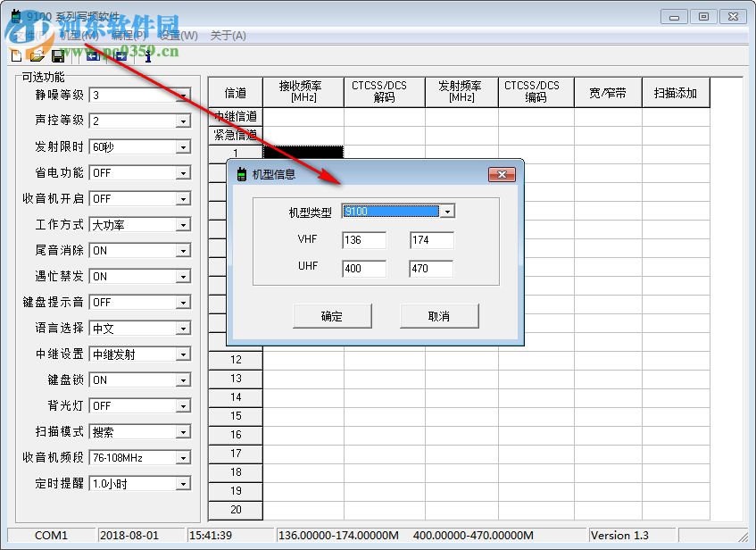Screen dimensions: 756x550
Task: Click Version 1.3 in the status bar
Action: pyautogui.click(x=619, y=536)
